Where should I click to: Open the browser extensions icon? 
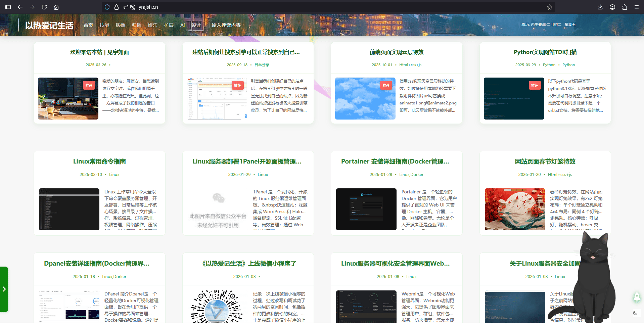point(624,7)
